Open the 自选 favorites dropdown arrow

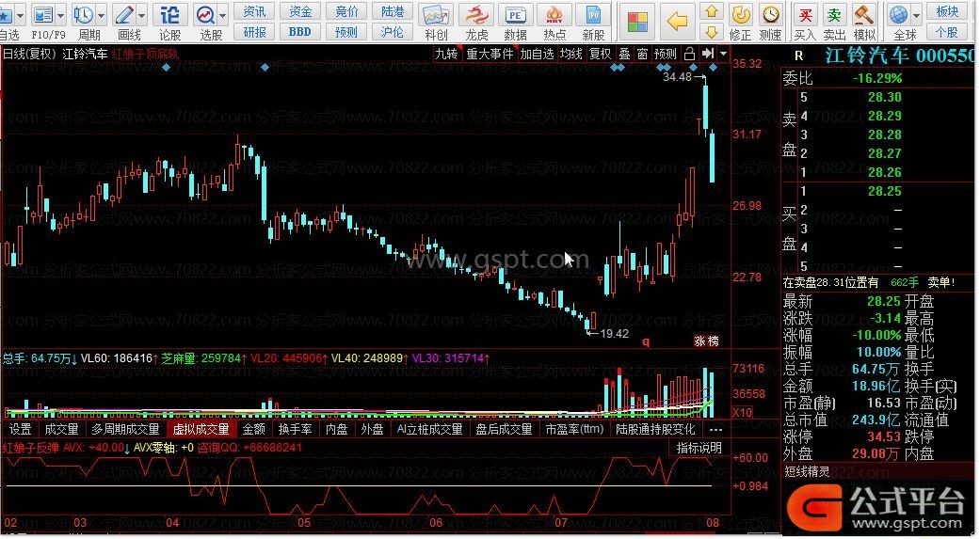tap(21, 15)
